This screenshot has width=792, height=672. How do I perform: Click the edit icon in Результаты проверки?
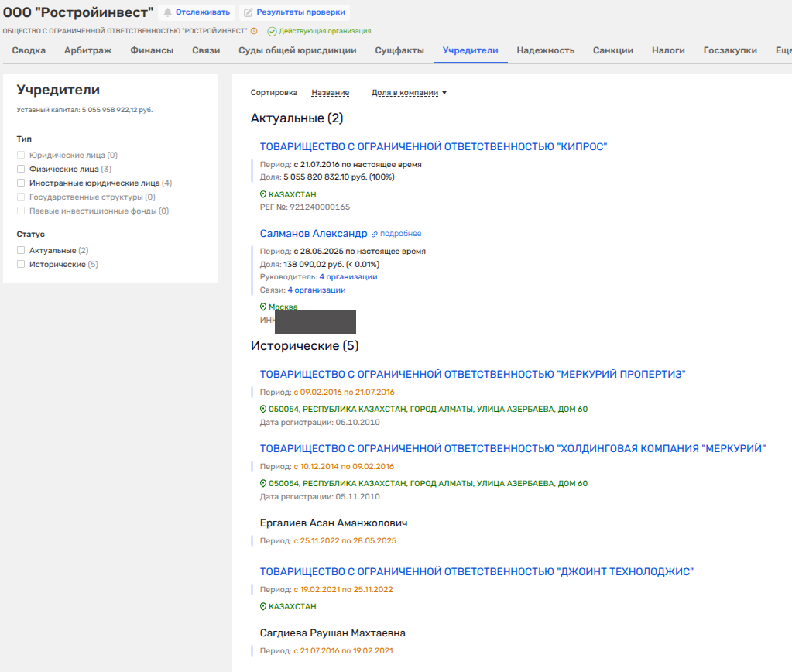248,12
